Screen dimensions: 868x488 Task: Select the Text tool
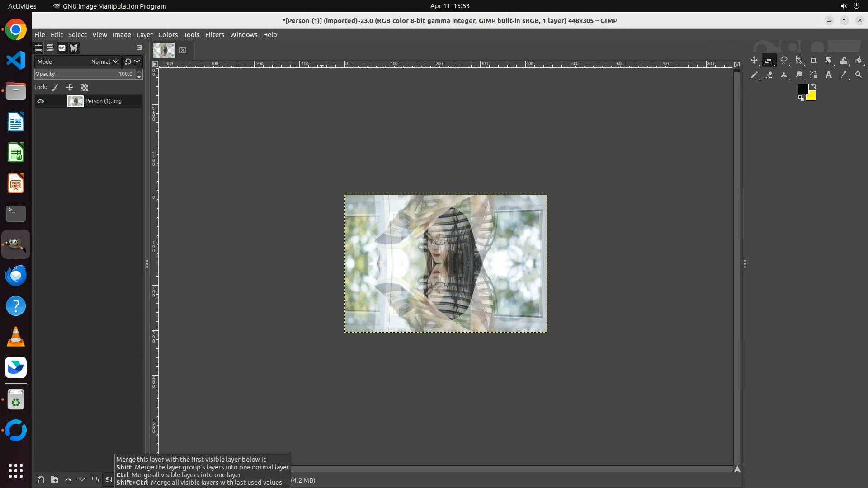click(x=829, y=75)
